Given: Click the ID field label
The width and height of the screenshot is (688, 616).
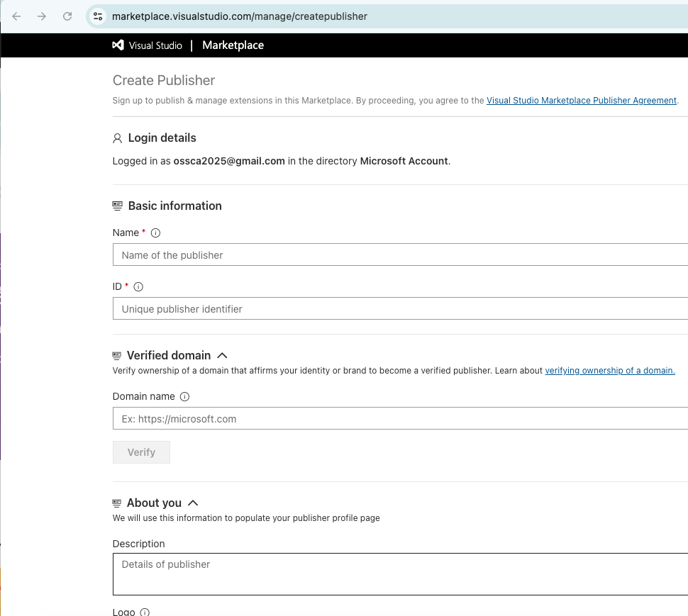Looking at the screenshot, I should pos(117,287).
